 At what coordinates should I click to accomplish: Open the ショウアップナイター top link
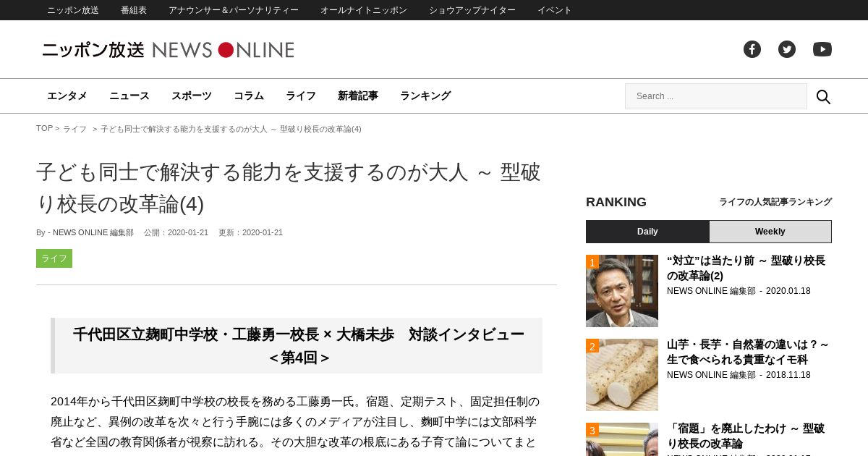472,10
